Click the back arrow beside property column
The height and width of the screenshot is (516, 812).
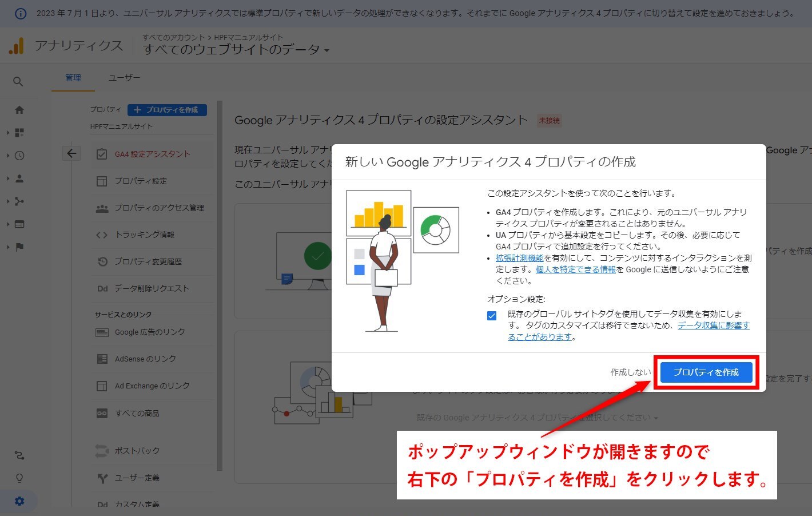point(71,153)
